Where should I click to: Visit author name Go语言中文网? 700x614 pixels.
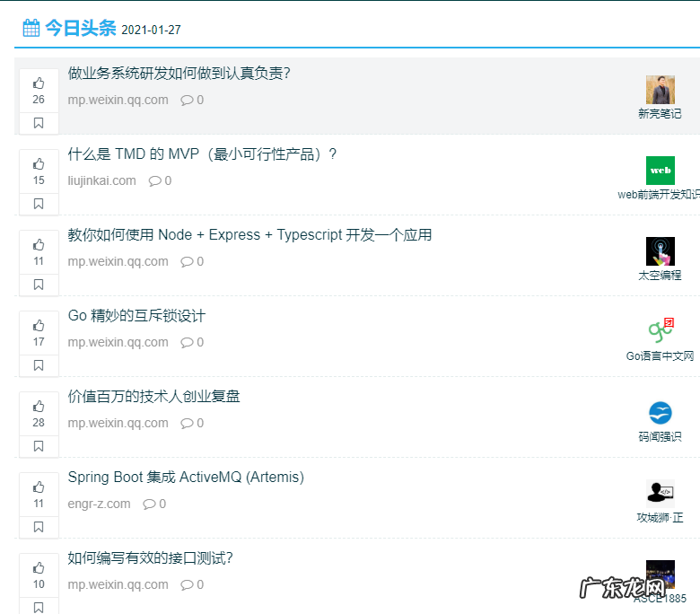coord(660,356)
